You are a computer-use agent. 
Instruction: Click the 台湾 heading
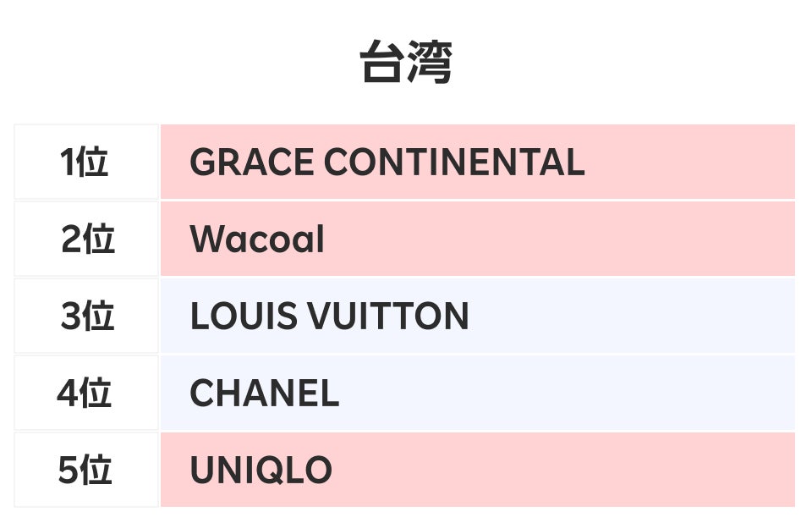pos(406,63)
